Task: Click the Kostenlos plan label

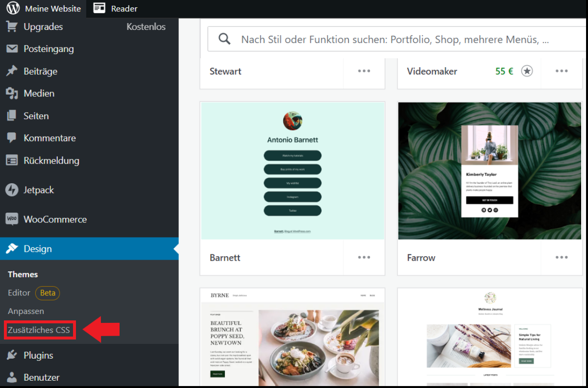Action: (x=146, y=27)
